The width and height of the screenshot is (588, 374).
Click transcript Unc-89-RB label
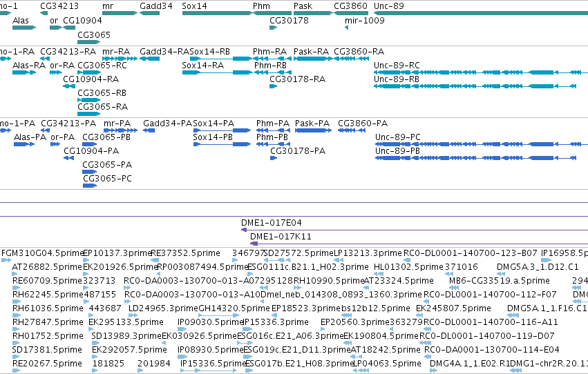point(397,79)
